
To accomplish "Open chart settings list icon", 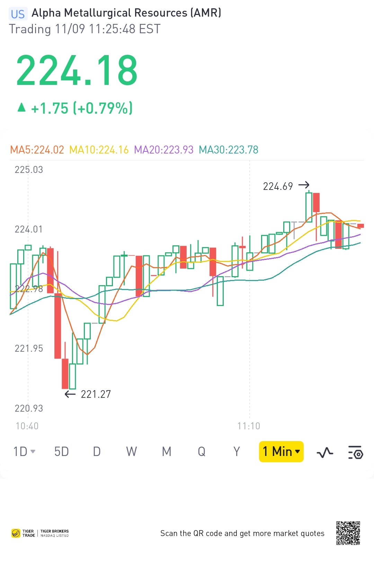I will pyautogui.click(x=355, y=452).
